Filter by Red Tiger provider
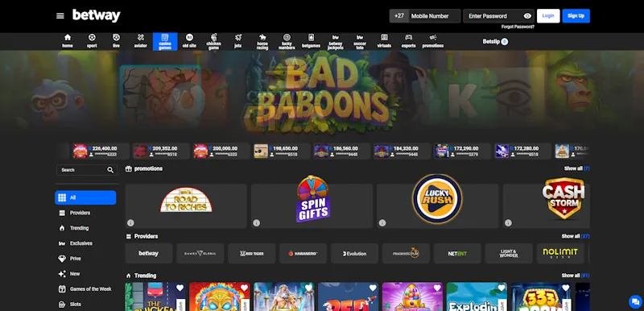The height and width of the screenshot is (311, 644). tap(252, 254)
